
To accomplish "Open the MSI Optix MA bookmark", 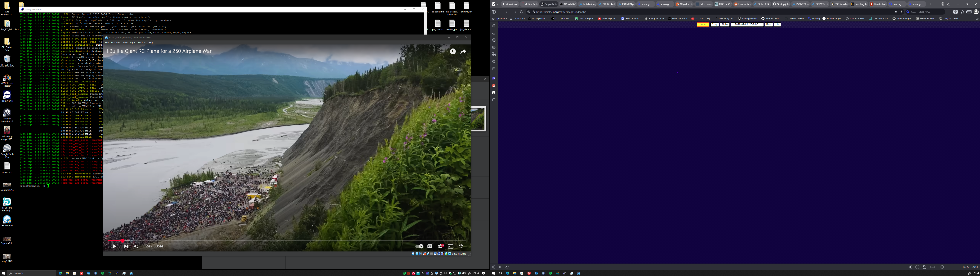I will click(x=561, y=18).
